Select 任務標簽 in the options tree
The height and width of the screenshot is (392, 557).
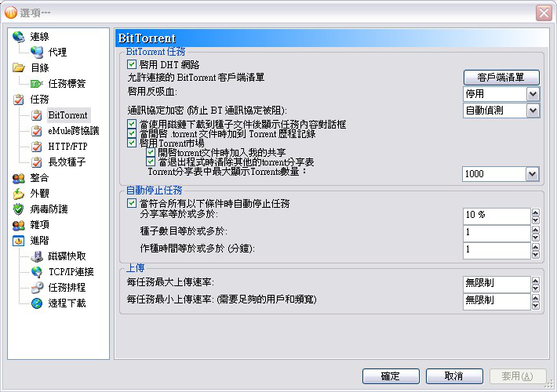coord(67,84)
